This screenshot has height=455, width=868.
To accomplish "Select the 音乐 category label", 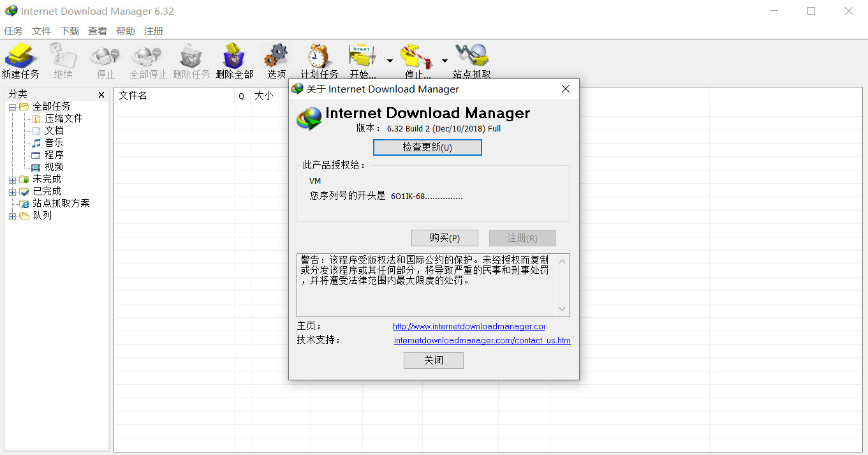I will tap(54, 143).
